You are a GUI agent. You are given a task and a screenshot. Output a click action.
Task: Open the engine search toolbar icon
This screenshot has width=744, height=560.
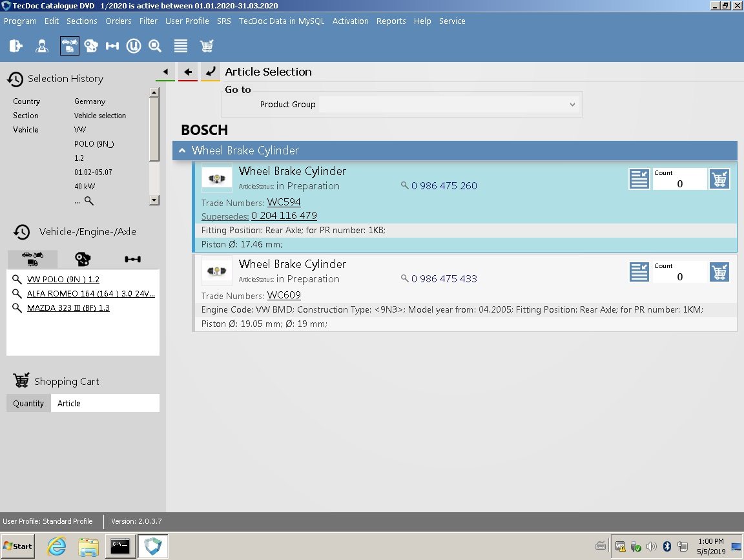(90, 46)
